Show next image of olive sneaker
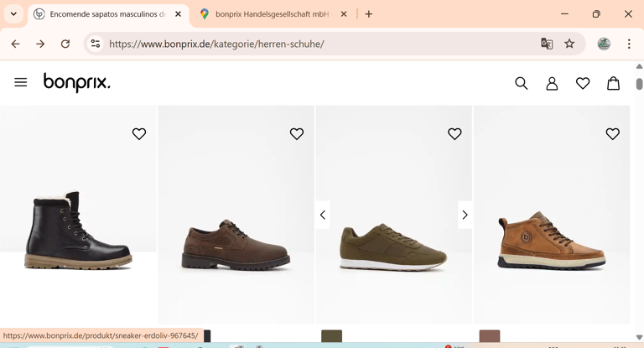Viewport: 644px width, 348px height. click(465, 215)
